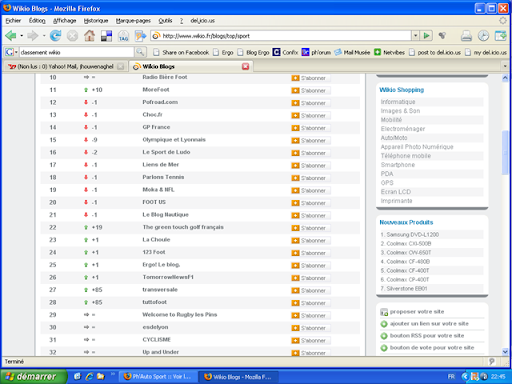This screenshot has height=384, width=512.
Task: Click the greyed Stop loading icon
Action: click(72, 35)
